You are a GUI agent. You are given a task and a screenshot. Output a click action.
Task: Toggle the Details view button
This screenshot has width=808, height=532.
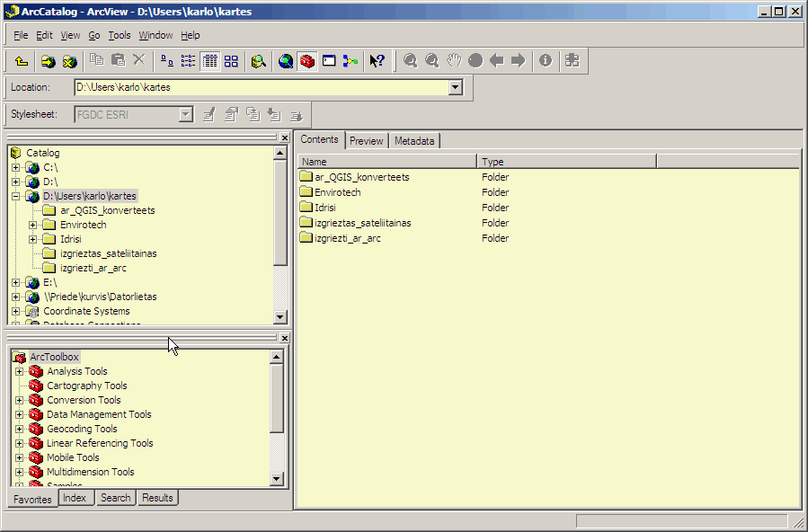209,61
